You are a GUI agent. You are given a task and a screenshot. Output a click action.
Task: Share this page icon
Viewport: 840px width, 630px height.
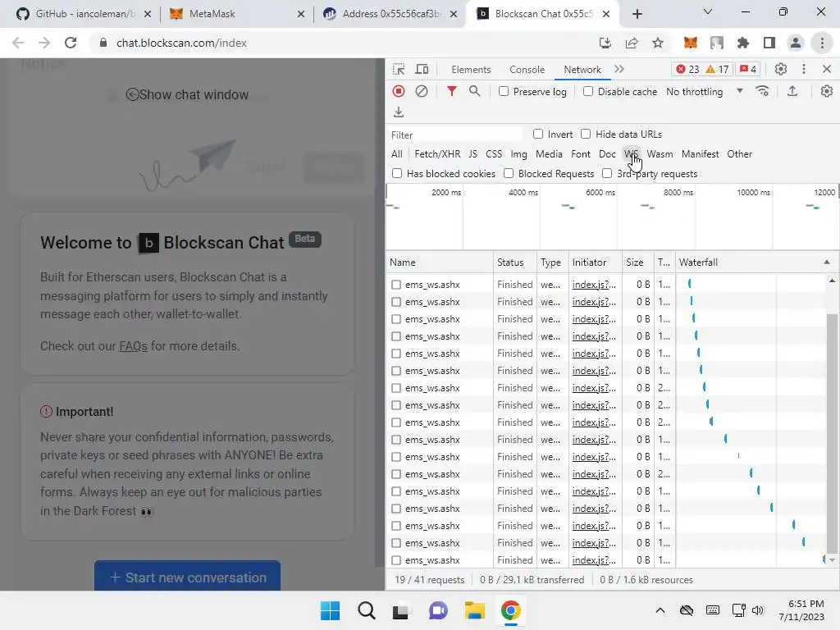click(x=632, y=43)
